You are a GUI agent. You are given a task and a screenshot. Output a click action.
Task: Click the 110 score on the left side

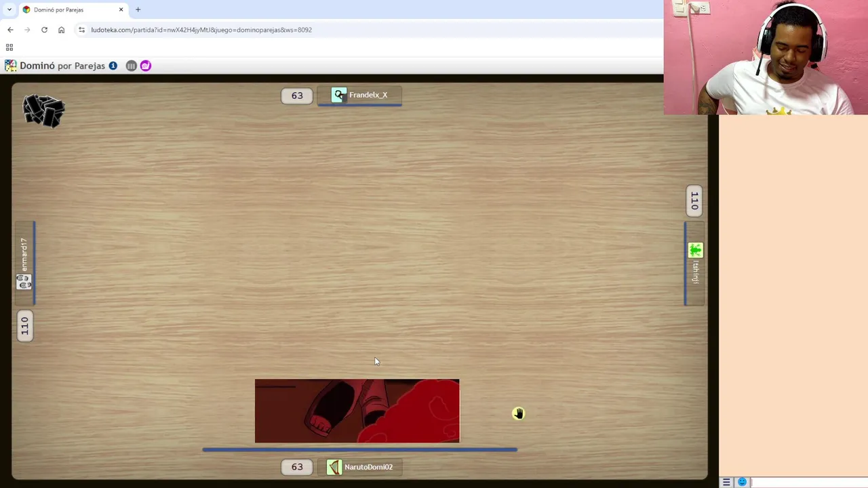pyautogui.click(x=24, y=327)
